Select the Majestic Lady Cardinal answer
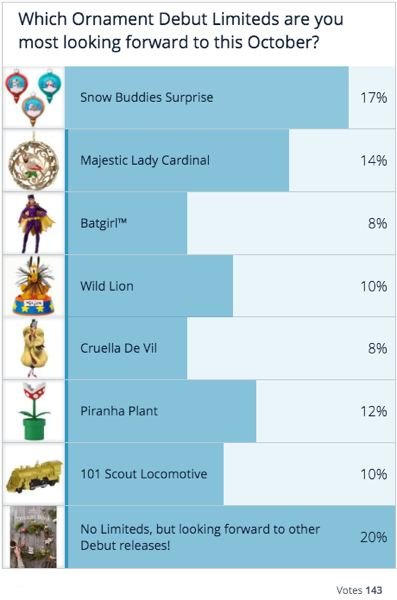The width and height of the screenshot is (397, 600). [230, 161]
